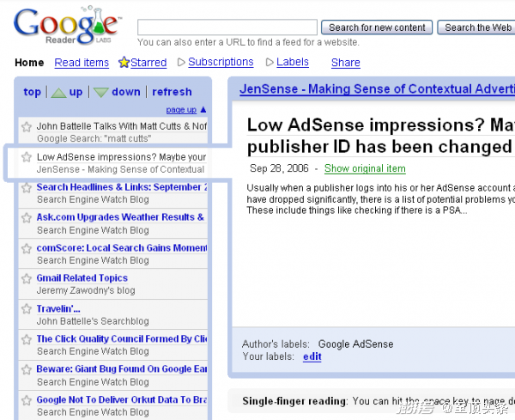Open Gmail Related Topics entry
Screen dimensions: 515x420
pyautogui.click(x=82, y=278)
